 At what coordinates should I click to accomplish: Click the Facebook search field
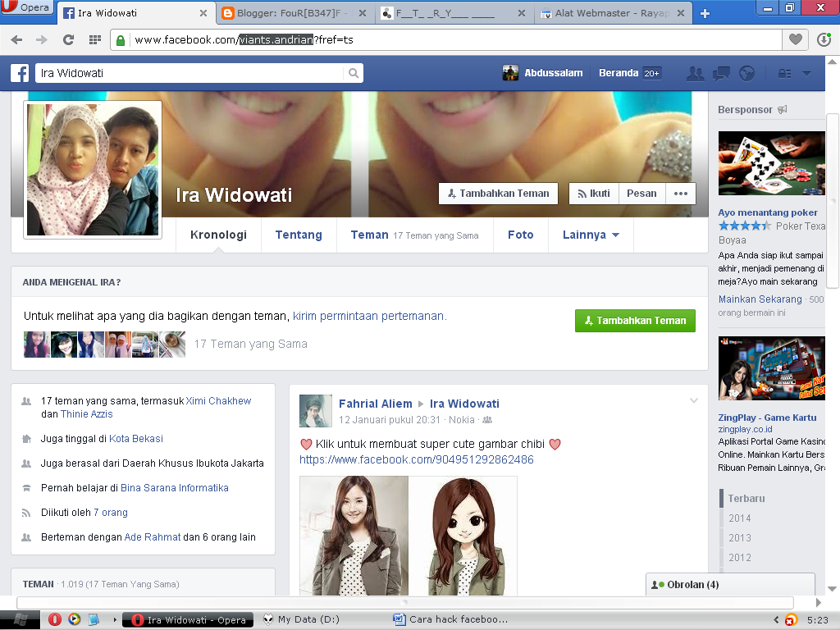coord(190,73)
